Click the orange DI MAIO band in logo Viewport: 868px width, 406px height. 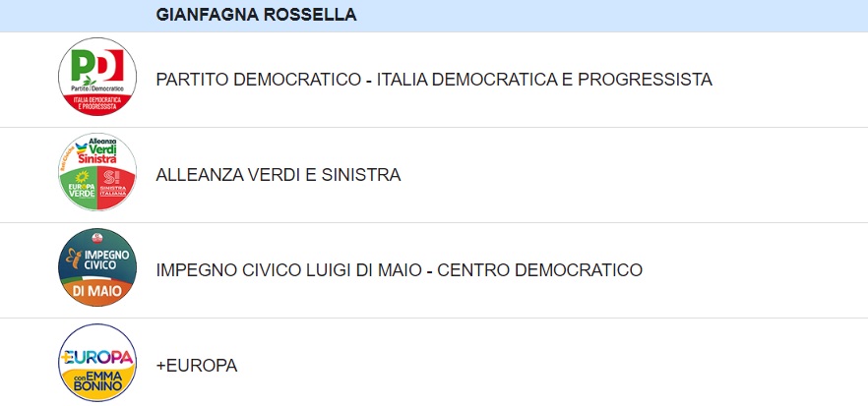(97, 291)
